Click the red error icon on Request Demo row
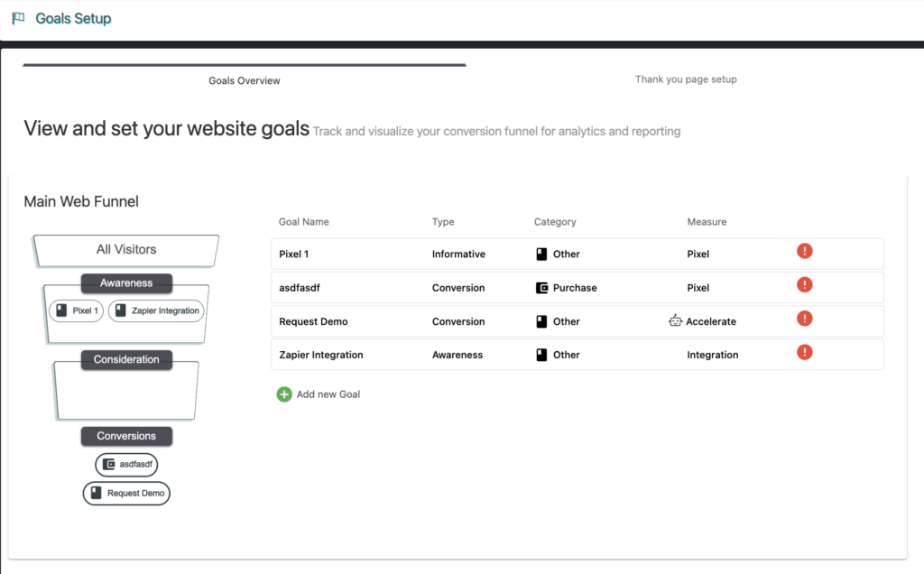This screenshot has width=924, height=574. pos(804,318)
